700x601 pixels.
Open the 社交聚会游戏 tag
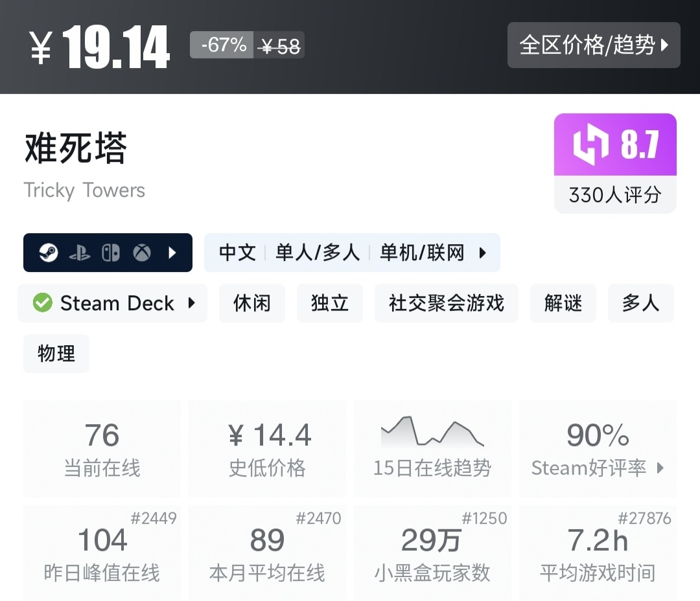pos(446,303)
